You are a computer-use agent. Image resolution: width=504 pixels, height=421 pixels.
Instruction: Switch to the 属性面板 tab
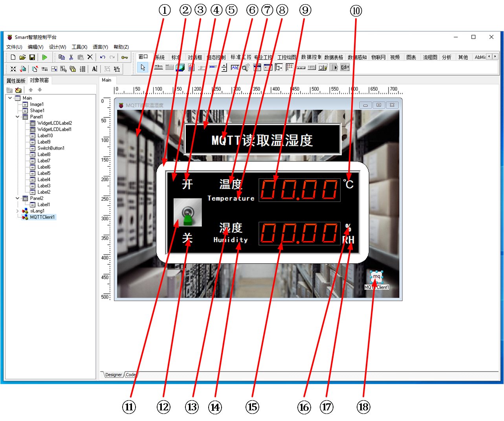point(16,81)
